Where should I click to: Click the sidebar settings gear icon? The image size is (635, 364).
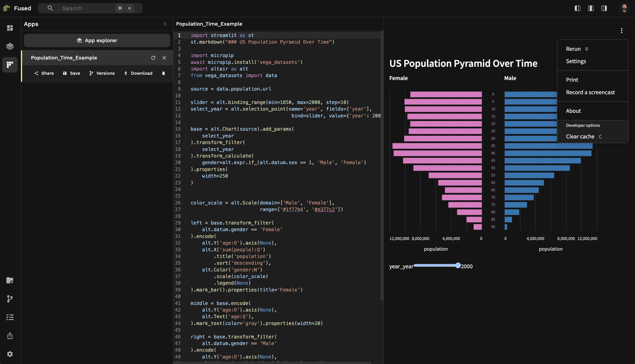[10, 354]
